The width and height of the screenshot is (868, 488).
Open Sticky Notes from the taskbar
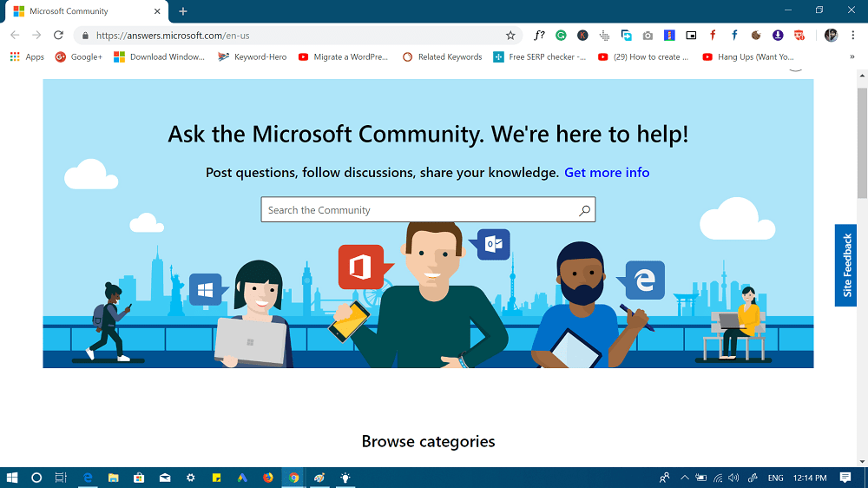(x=216, y=478)
